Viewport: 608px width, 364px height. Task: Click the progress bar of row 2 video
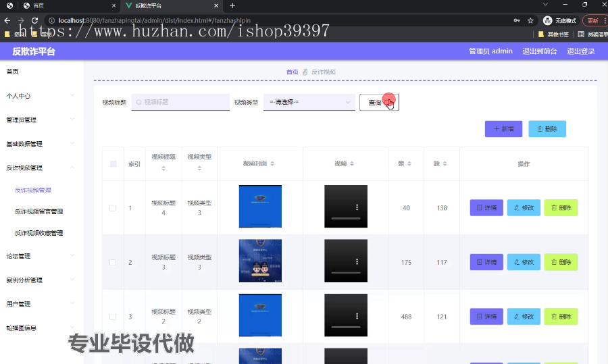[x=346, y=273]
